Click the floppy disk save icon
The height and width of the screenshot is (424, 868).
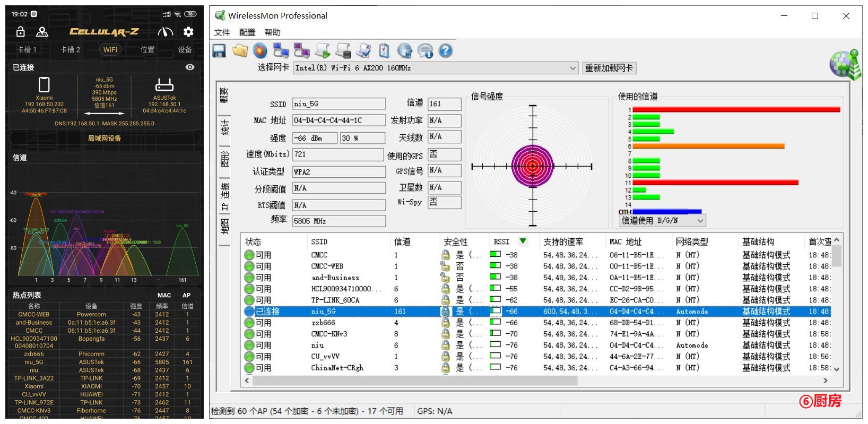219,51
